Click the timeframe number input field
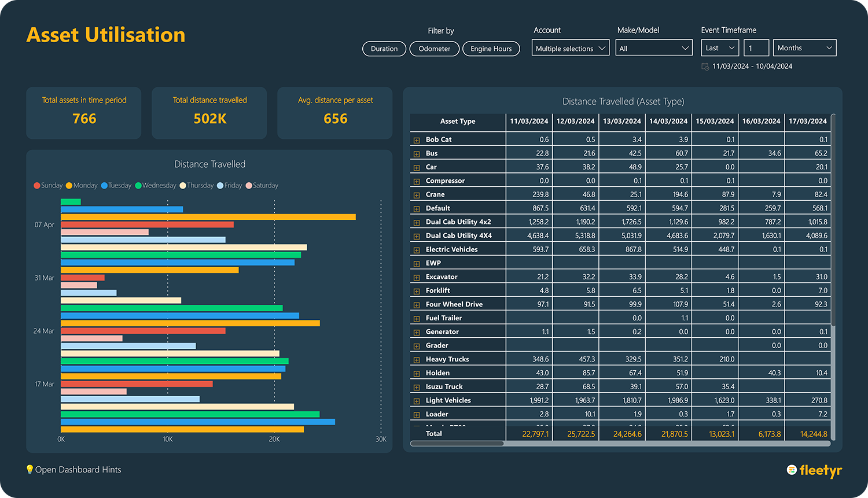Viewport: 868px width, 498px height. tap(756, 48)
